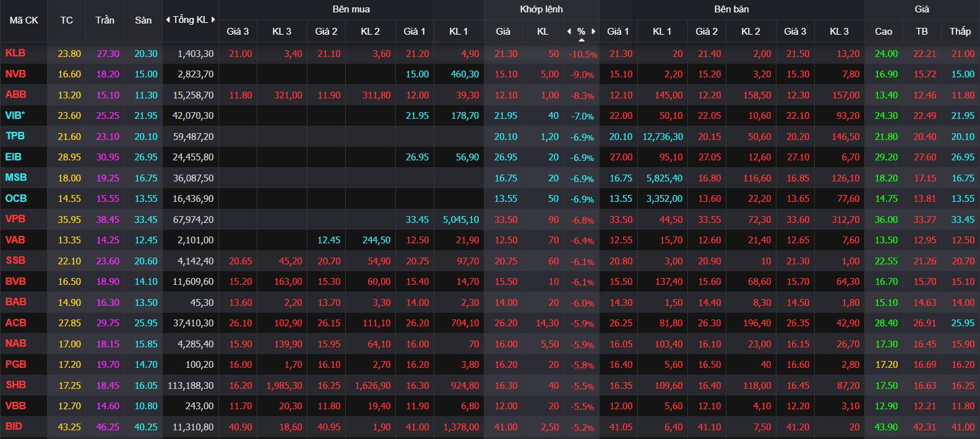Viewport: 980px width, 439px height.
Task: Click KL 3 header under Bên bán
Action: click(839, 31)
